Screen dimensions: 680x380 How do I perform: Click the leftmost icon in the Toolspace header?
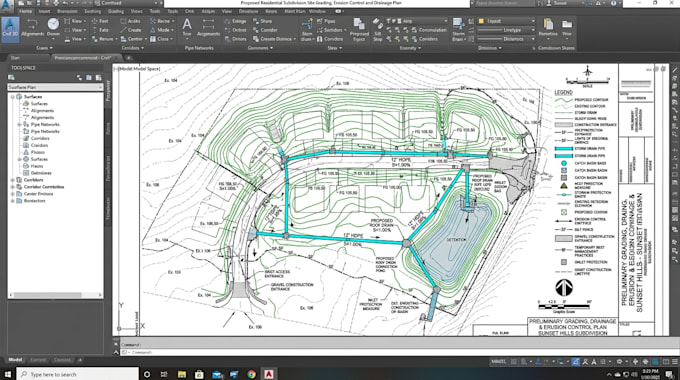pyautogui.click(x=11, y=78)
